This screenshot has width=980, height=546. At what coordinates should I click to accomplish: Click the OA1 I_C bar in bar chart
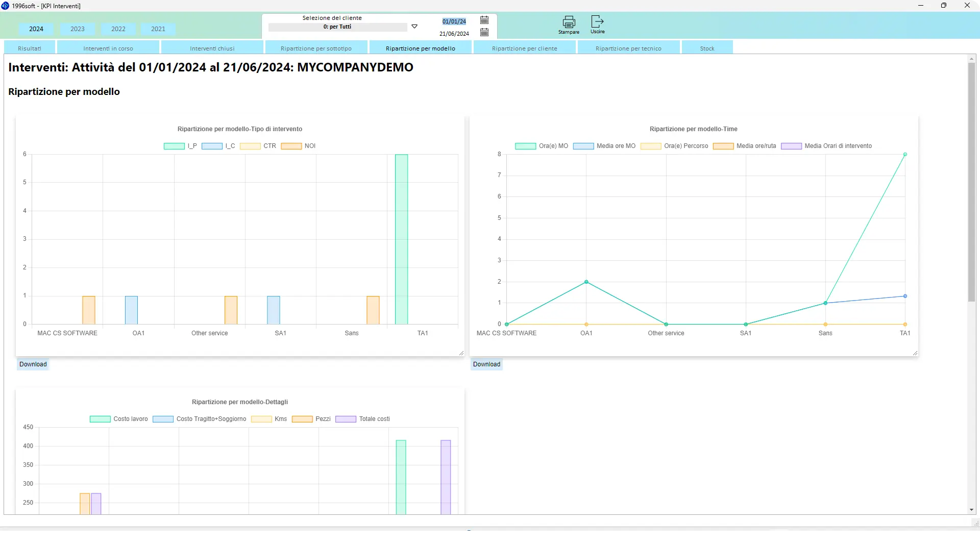(x=131, y=310)
